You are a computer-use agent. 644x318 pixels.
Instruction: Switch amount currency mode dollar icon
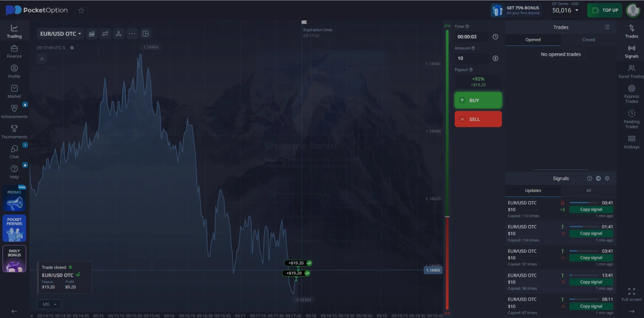tap(496, 58)
